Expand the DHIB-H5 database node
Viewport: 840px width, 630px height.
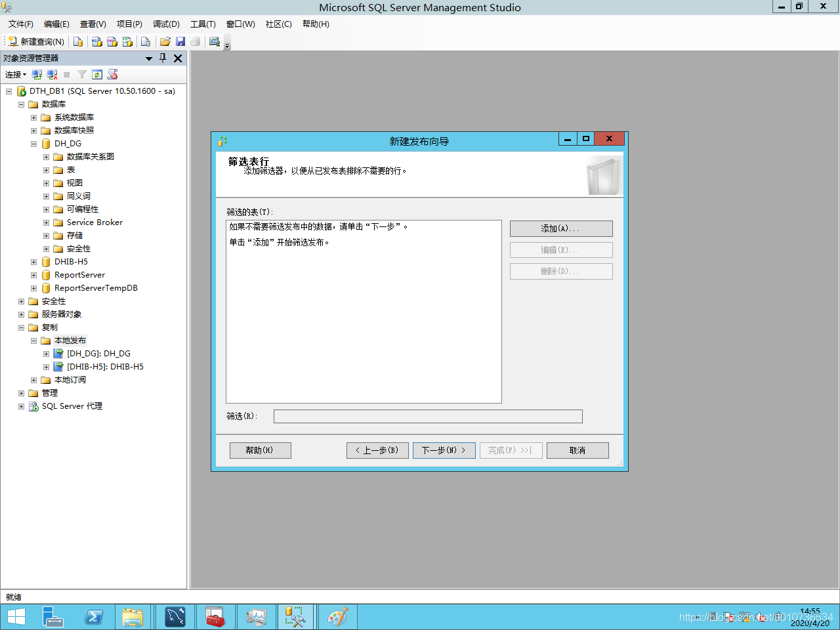point(33,262)
